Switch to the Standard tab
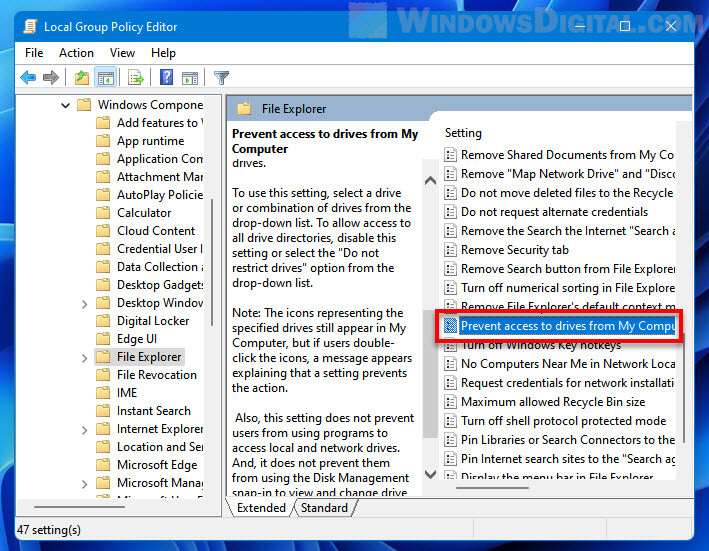Screen dimensions: 709x551 pos(324,508)
